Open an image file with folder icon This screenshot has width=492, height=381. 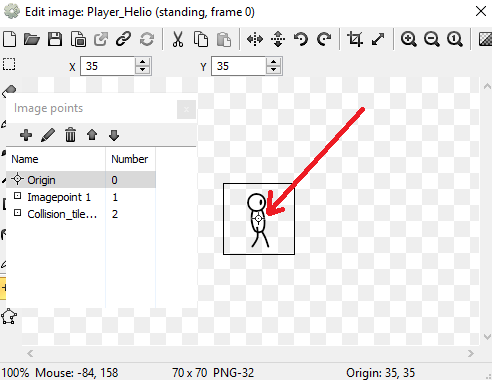coord(32,39)
